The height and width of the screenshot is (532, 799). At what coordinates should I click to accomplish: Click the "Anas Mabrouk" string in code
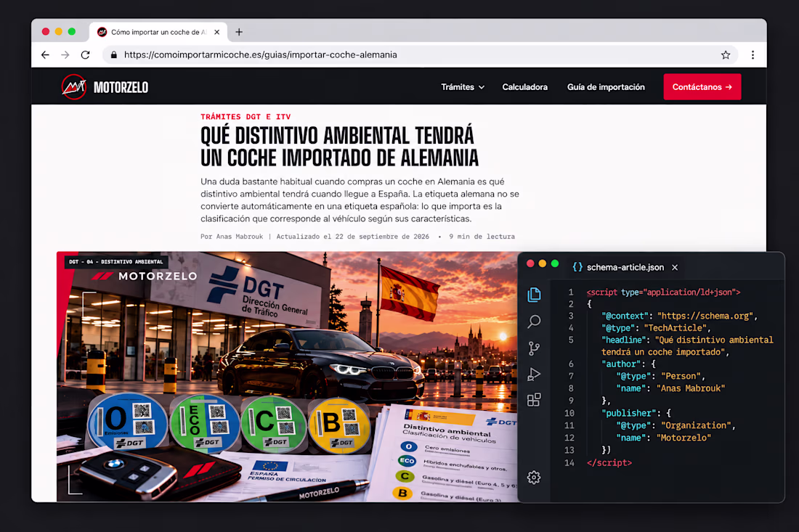coord(691,388)
